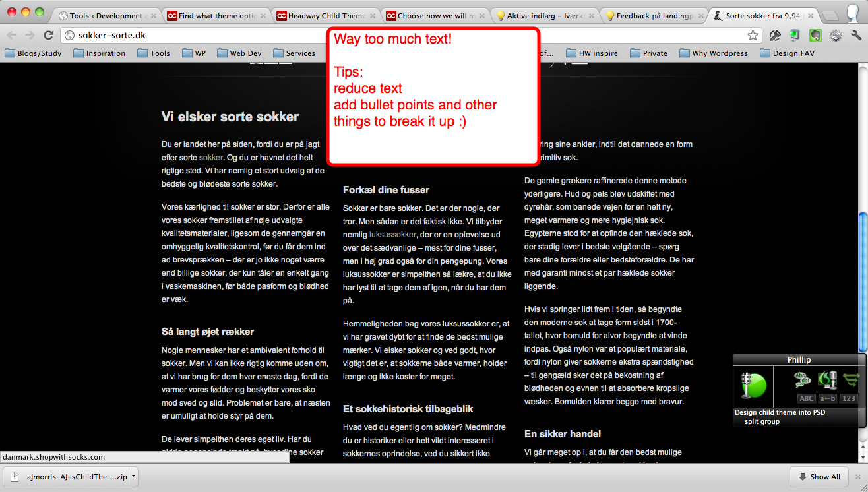Toggle the 123 numbers mode button
The image size is (868, 492).
[849, 398]
